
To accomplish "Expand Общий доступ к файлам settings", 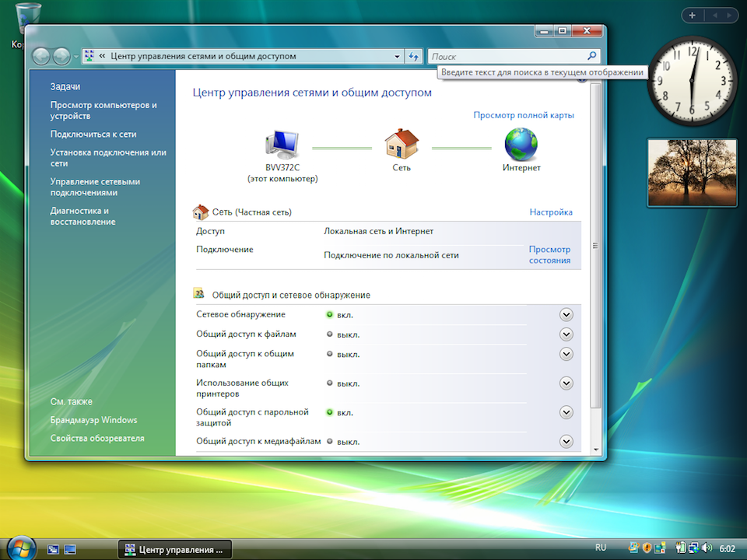I will tap(566, 334).
